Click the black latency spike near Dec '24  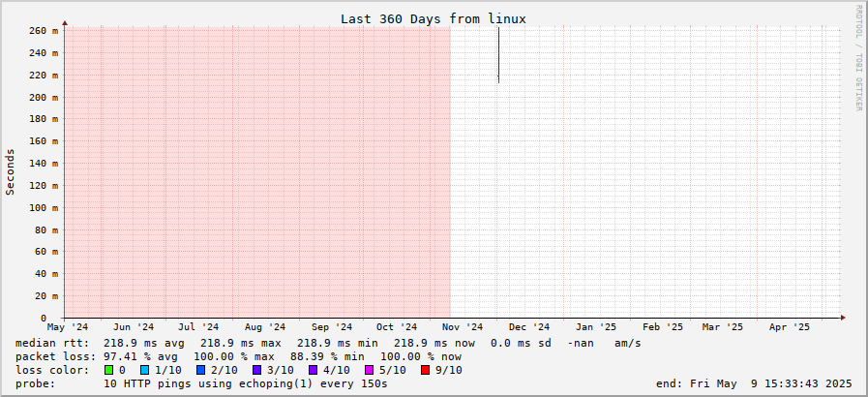[x=498, y=55]
